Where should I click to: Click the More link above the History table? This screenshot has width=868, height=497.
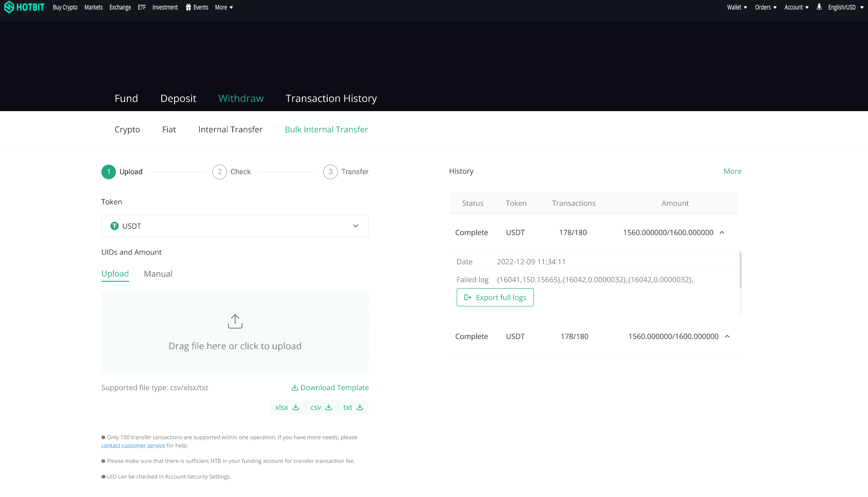click(732, 171)
